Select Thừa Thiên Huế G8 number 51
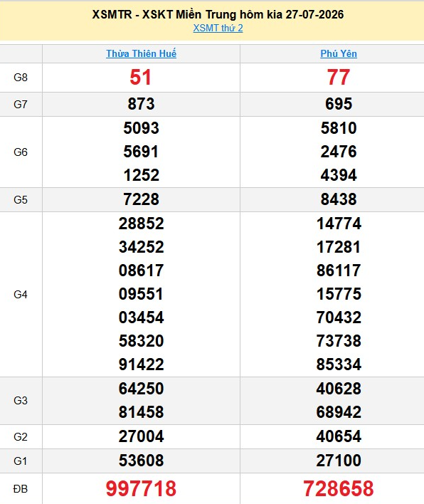Viewport: 424px width, 504px height. click(140, 78)
